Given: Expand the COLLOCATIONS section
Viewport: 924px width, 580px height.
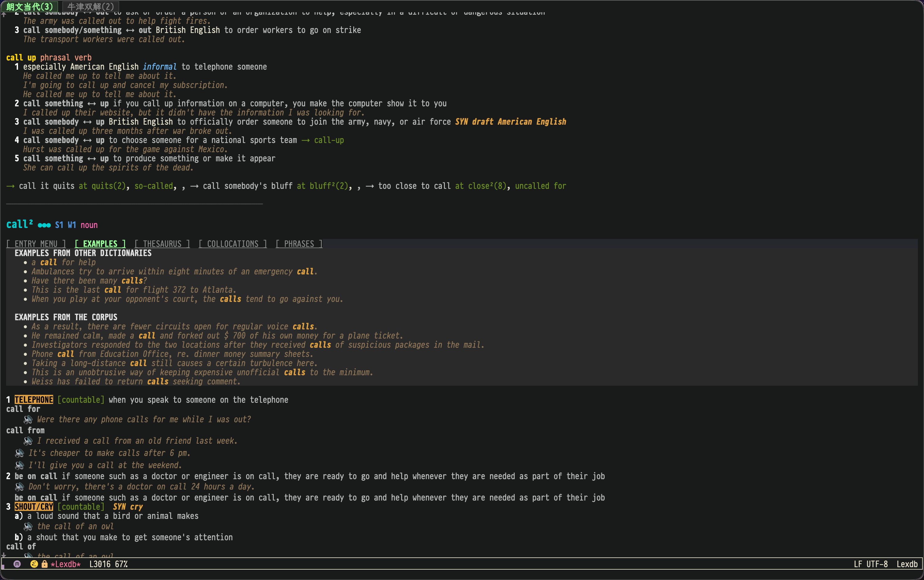Looking at the screenshot, I should click(x=233, y=244).
